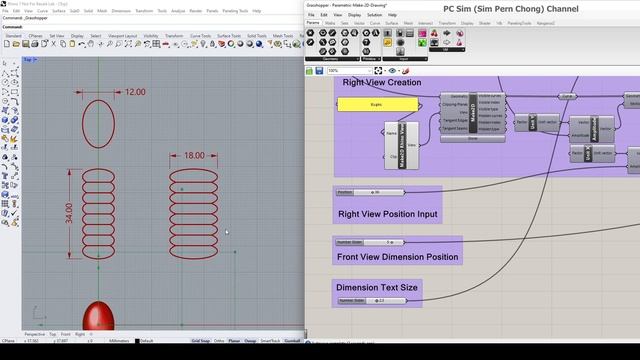Toggle Grid Snap in Rhino status bar
Viewport: 640px width, 360px height.
point(200,340)
